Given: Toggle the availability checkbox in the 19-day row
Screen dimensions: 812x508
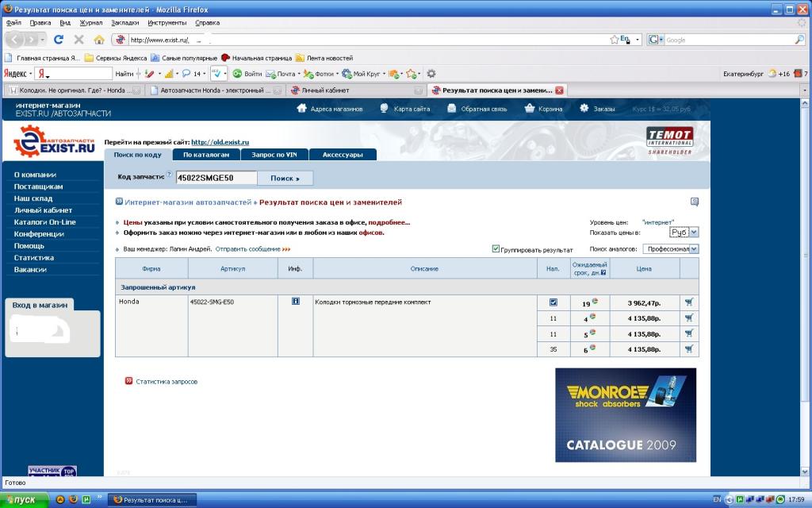Looking at the screenshot, I should pos(553,302).
